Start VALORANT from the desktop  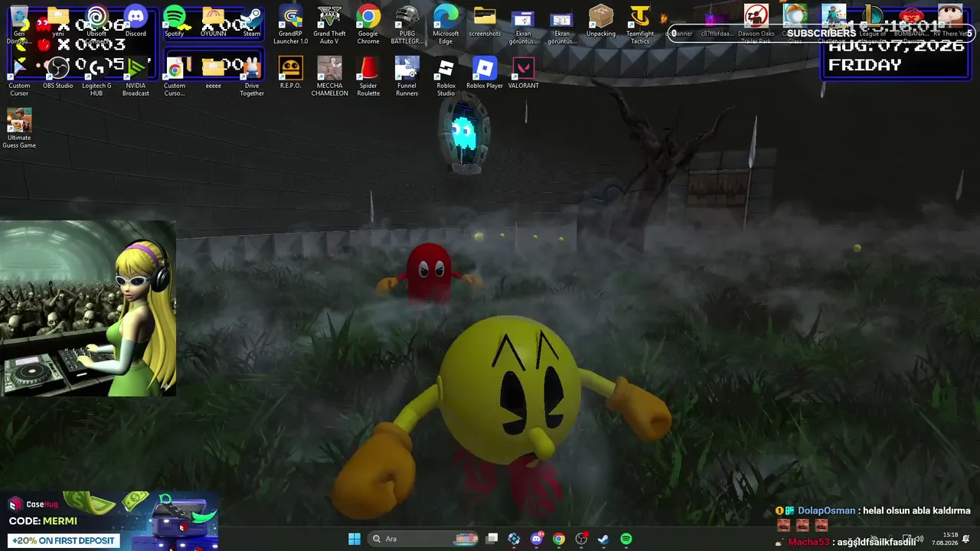[x=524, y=73]
